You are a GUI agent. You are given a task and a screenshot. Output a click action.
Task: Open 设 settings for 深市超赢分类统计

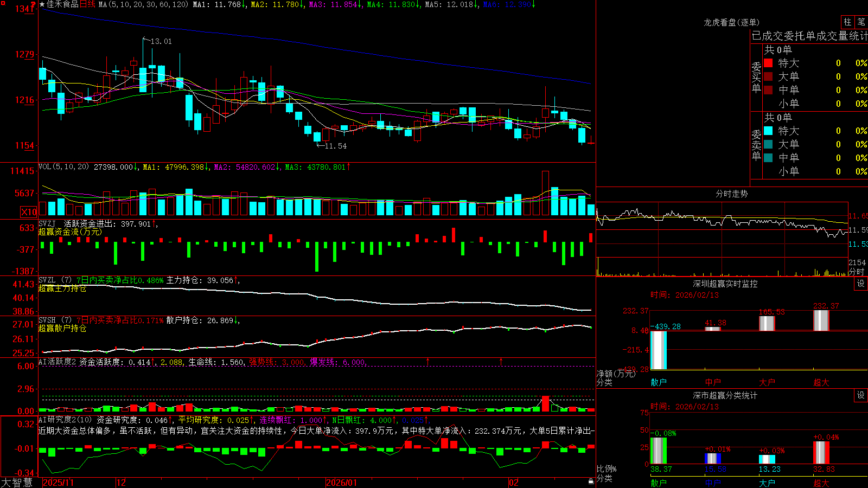point(861,395)
